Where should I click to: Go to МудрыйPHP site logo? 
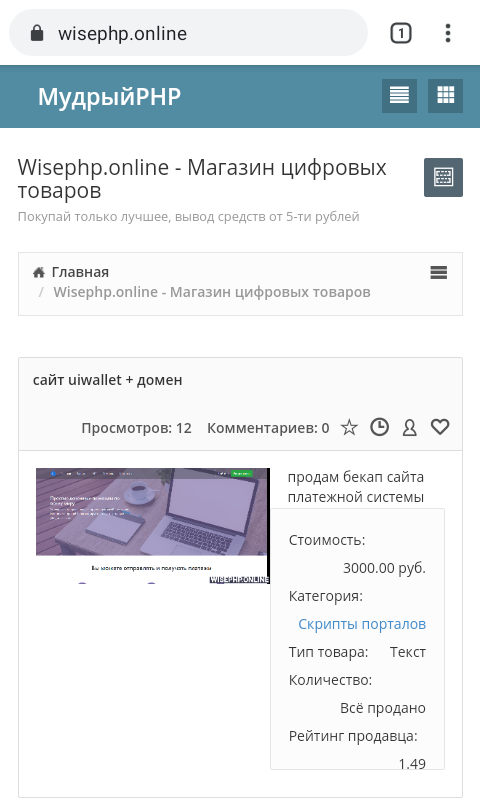[x=109, y=96]
